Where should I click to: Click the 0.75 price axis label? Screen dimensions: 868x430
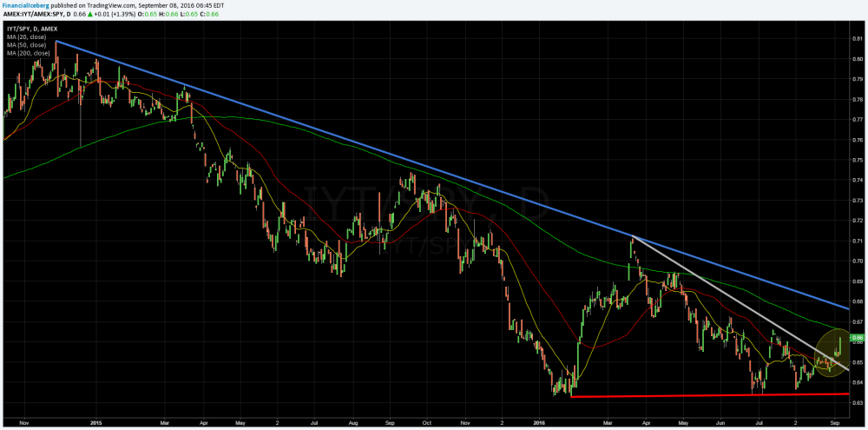coord(858,160)
